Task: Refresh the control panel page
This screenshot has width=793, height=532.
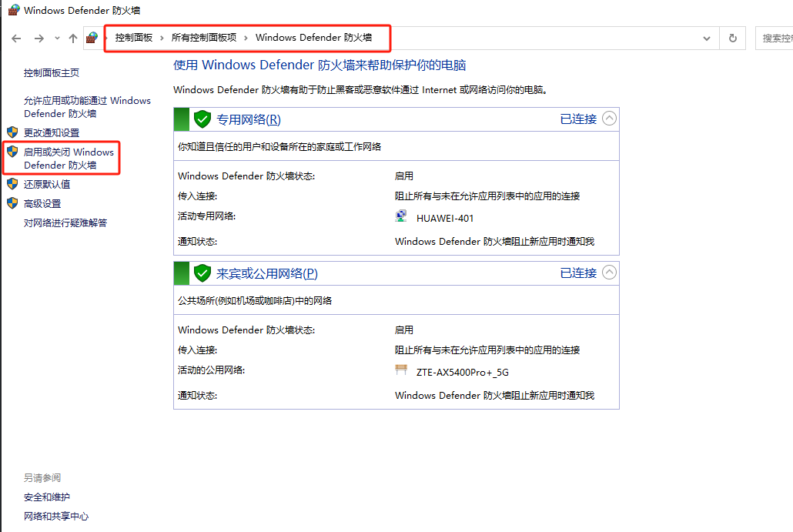Action: [x=732, y=38]
